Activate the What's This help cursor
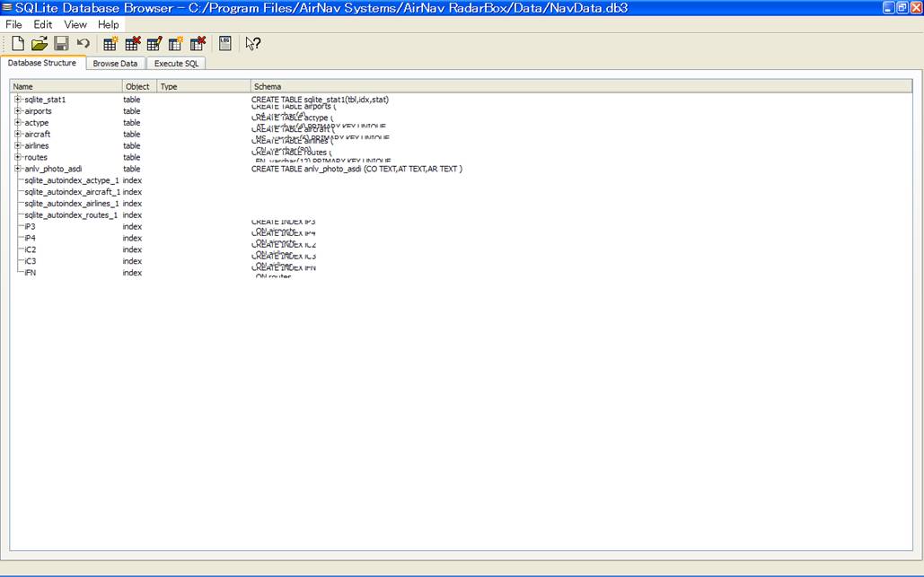 (253, 44)
